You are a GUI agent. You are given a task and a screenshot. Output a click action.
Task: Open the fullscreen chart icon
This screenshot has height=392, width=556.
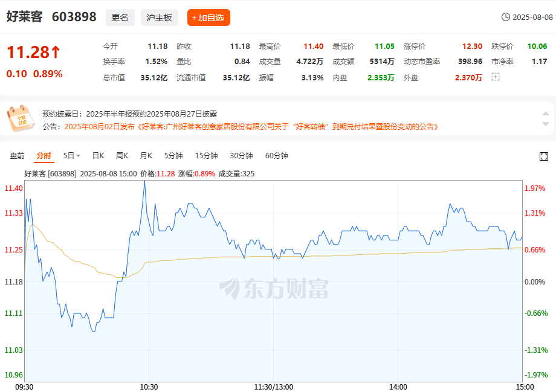543,156
